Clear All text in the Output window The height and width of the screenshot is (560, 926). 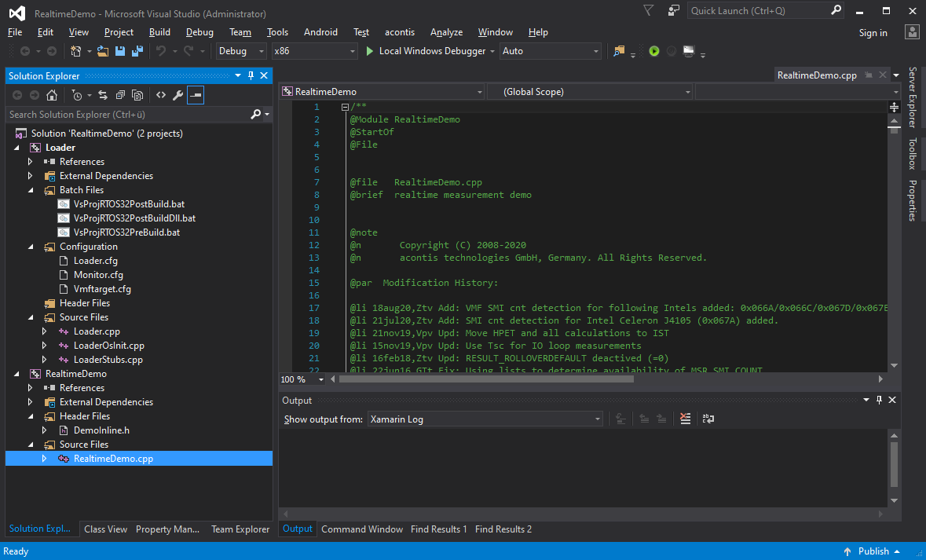point(684,419)
